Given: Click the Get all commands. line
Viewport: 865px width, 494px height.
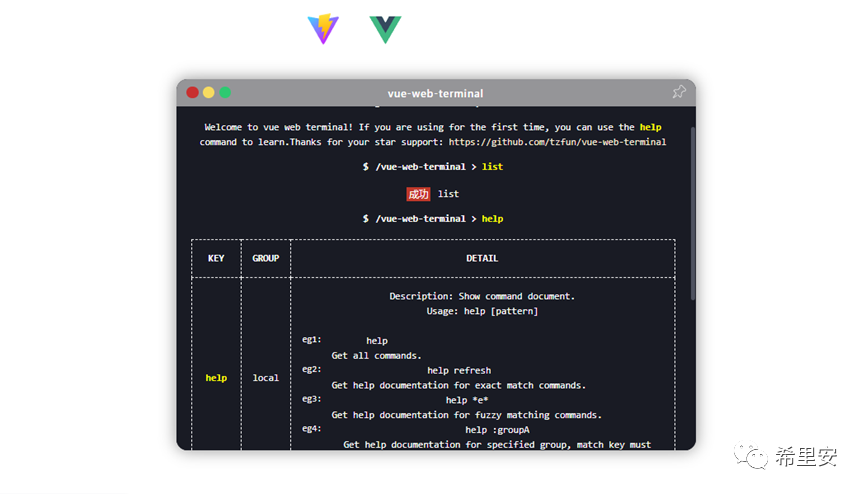Looking at the screenshot, I should (x=376, y=355).
